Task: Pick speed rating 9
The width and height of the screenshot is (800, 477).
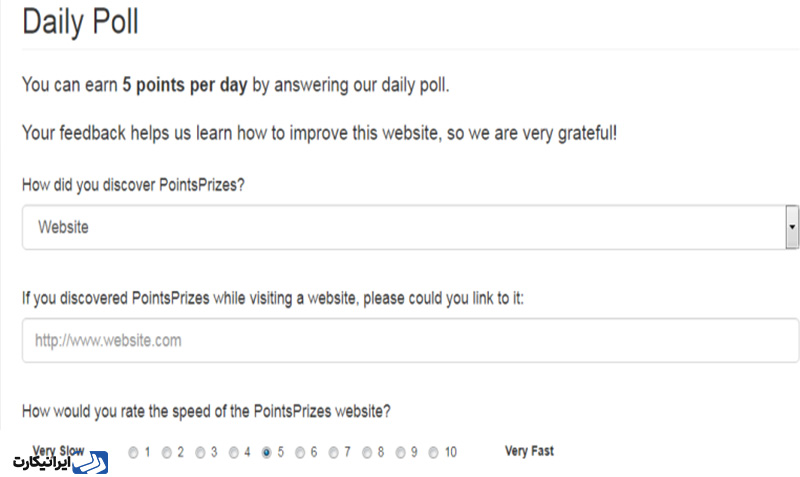Action: coord(401,453)
